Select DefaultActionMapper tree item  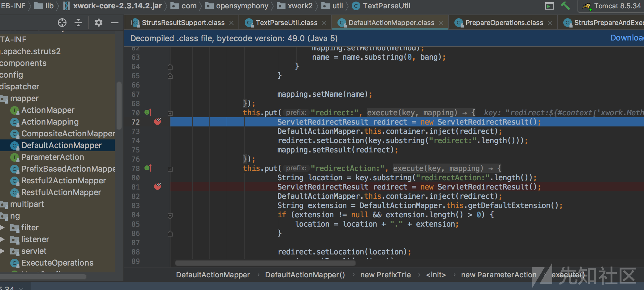click(x=57, y=145)
